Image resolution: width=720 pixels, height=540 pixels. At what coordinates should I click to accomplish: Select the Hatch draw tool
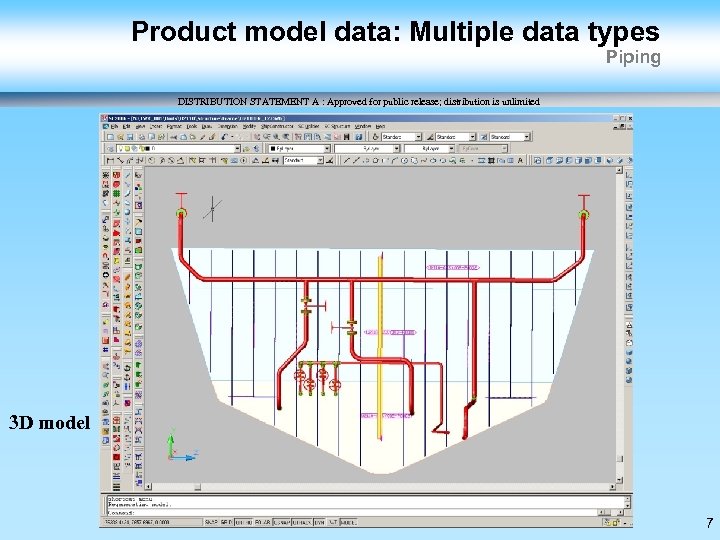(481, 160)
